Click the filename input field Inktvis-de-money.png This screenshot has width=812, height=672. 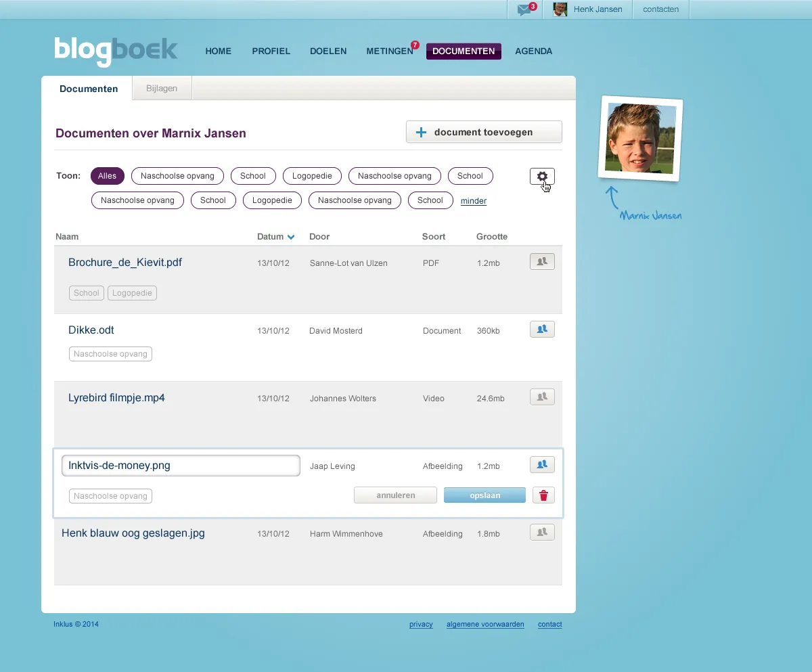(181, 465)
